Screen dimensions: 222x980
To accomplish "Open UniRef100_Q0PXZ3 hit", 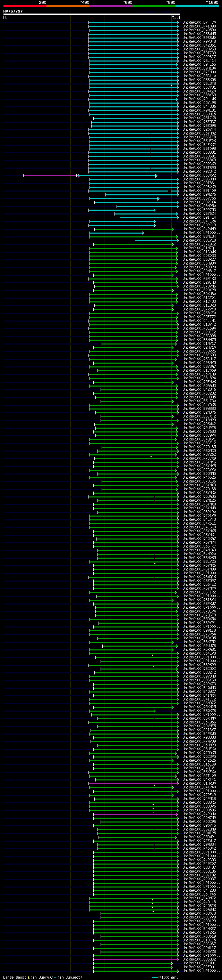I will [199, 684].
